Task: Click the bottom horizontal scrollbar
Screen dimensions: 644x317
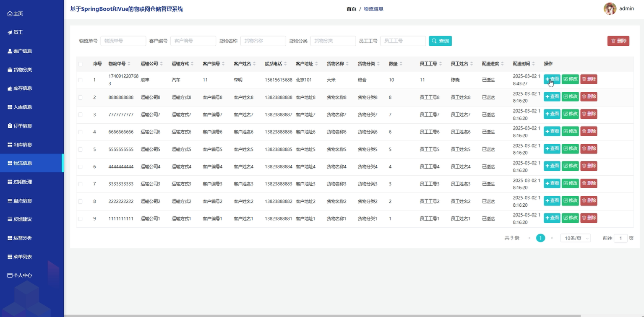Action: (322, 316)
